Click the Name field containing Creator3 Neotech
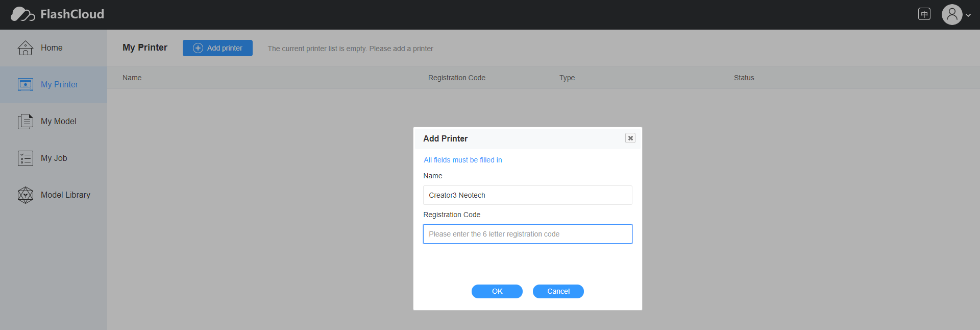The height and width of the screenshot is (330, 980). (527, 195)
